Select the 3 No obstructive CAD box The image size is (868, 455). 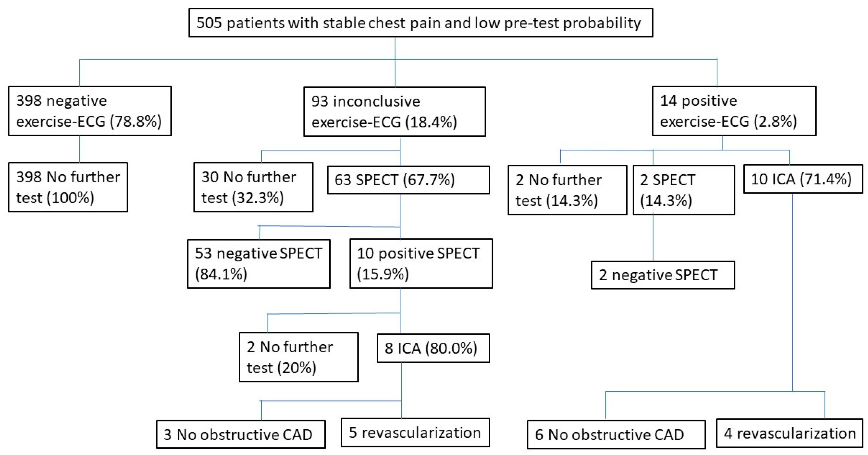point(240,434)
